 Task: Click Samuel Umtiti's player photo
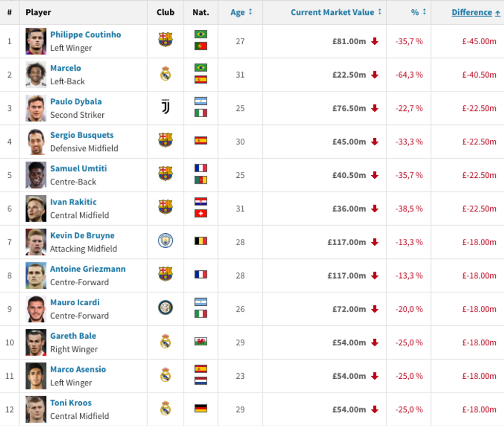36,175
